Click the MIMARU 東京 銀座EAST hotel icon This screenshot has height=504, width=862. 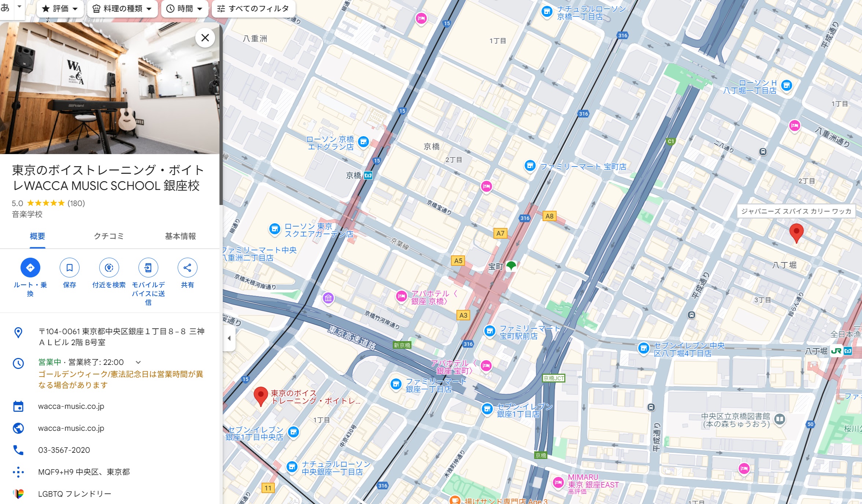click(x=558, y=483)
